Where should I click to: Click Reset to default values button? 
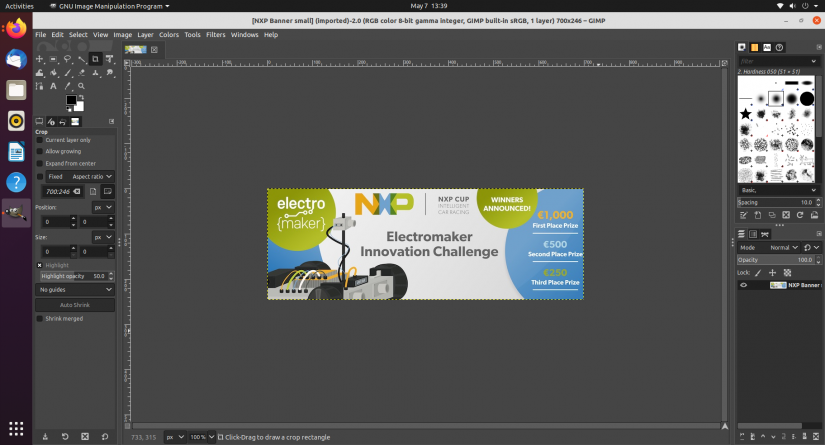coord(105,437)
